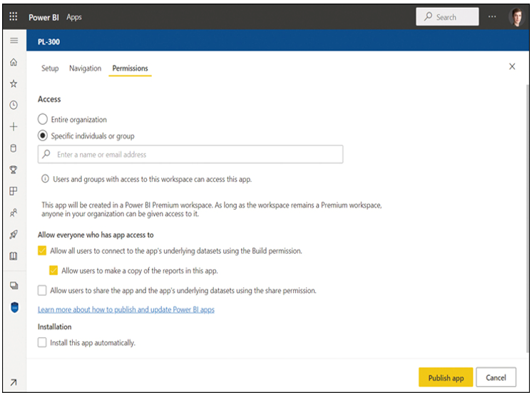Click the expand arrow icon at sidebar bottom
The width and height of the screenshot is (532, 395).
(14, 382)
